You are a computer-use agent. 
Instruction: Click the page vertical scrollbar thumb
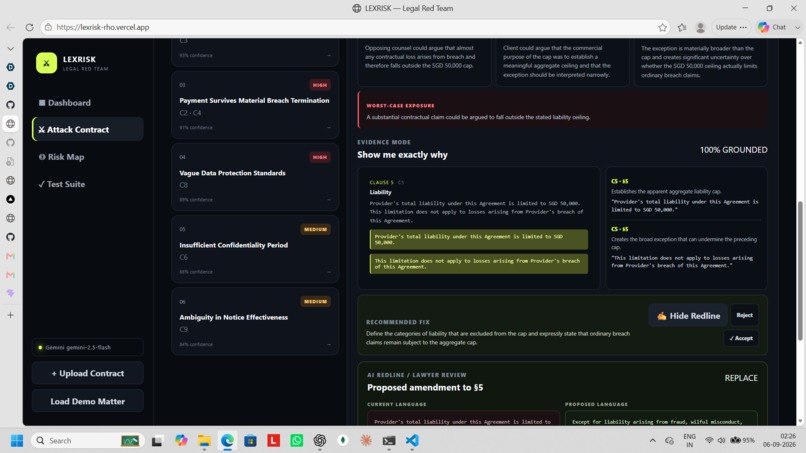point(800,271)
